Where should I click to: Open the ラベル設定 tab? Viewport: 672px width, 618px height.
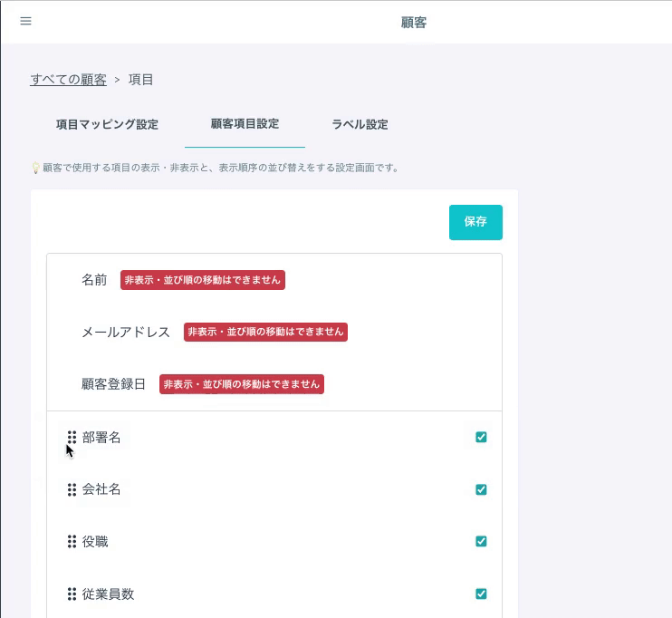click(x=360, y=124)
